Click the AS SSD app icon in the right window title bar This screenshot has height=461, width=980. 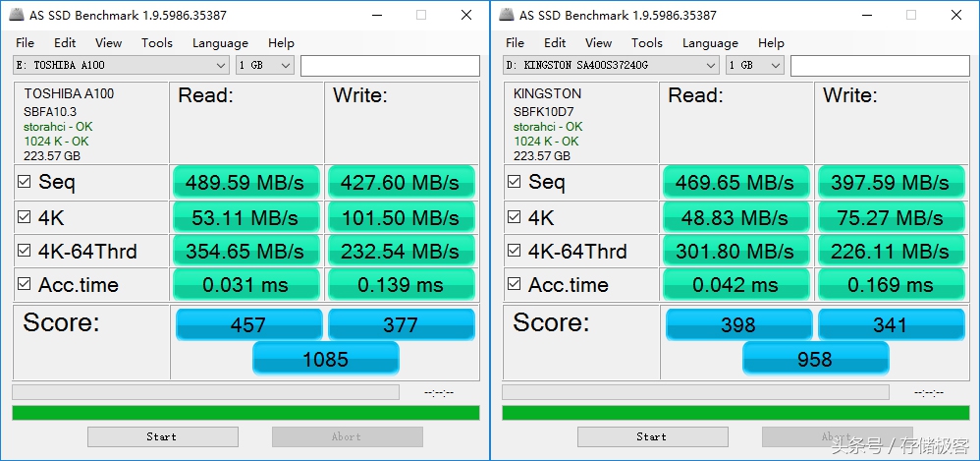[506, 15]
